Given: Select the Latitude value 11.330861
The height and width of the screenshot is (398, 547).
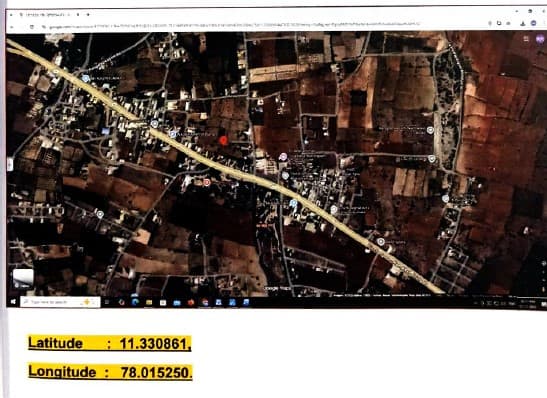Looking at the screenshot, I should click(x=155, y=344).
